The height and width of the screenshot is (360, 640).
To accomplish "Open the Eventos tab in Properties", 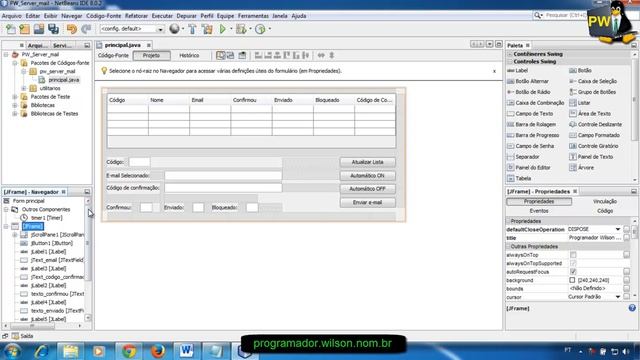I will click(539, 211).
